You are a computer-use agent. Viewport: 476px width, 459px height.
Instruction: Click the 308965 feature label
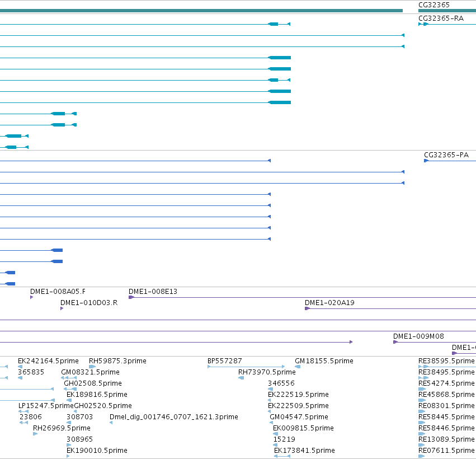pos(79,439)
